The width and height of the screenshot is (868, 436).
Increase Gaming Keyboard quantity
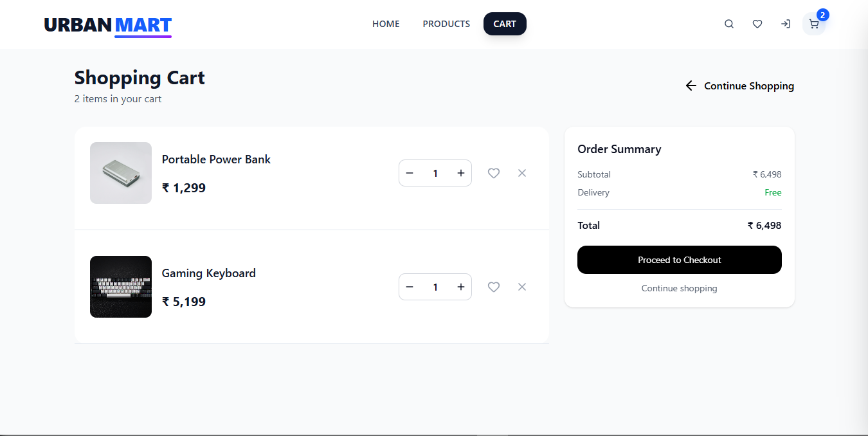pyautogui.click(x=461, y=287)
